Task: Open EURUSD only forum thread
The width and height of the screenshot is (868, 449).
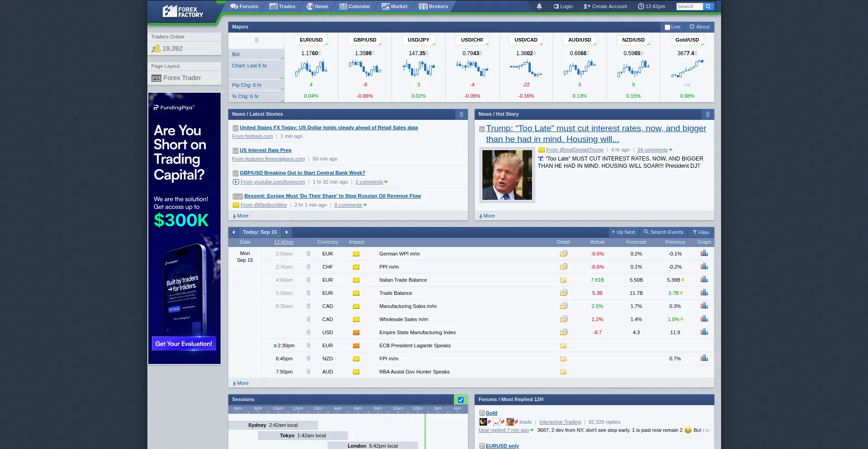Action: [502, 446]
